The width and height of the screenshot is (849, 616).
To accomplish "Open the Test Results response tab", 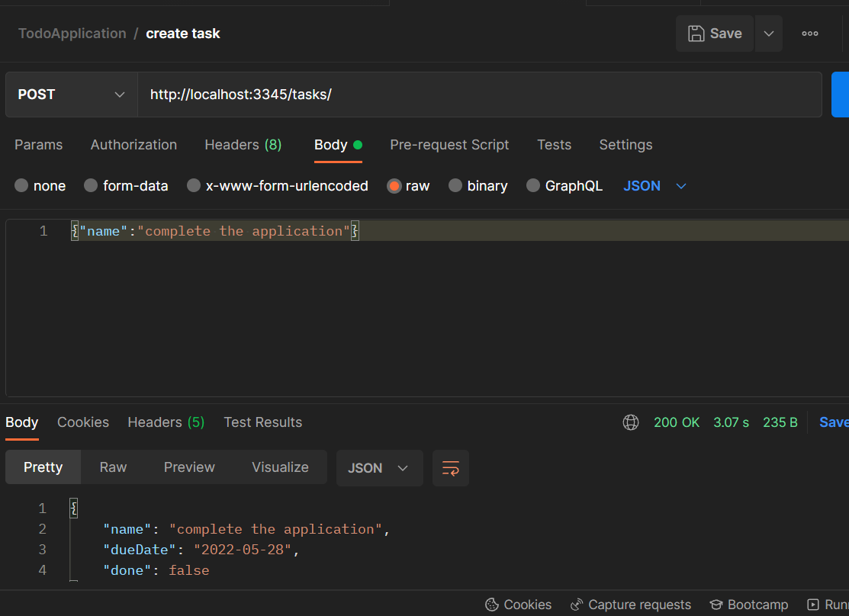I will coord(262,422).
